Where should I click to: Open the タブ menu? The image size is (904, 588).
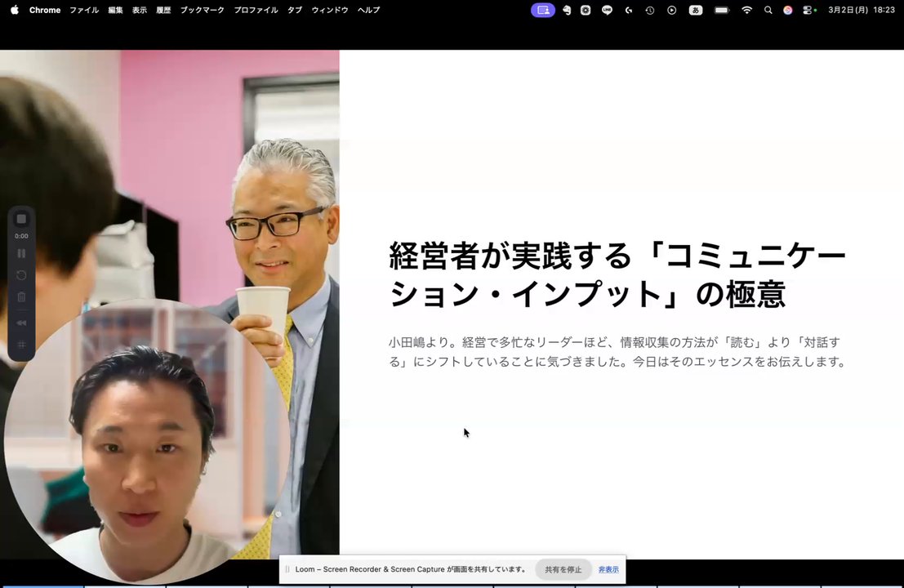tap(295, 10)
